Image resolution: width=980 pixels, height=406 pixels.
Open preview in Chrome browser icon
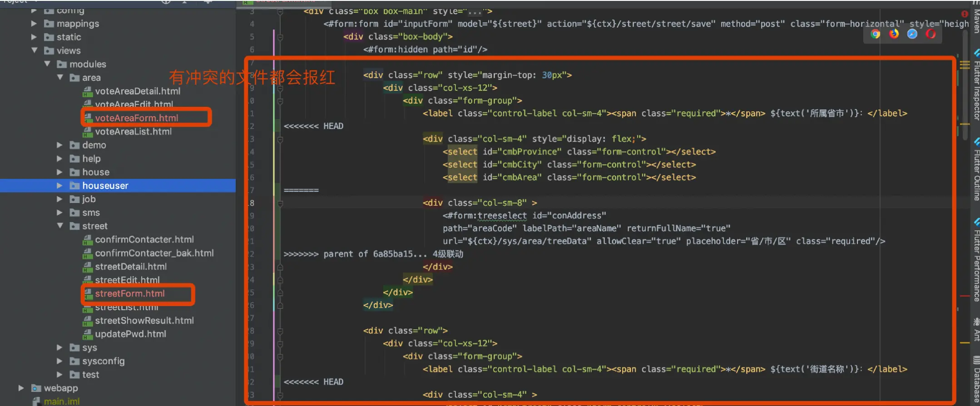[876, 34]
